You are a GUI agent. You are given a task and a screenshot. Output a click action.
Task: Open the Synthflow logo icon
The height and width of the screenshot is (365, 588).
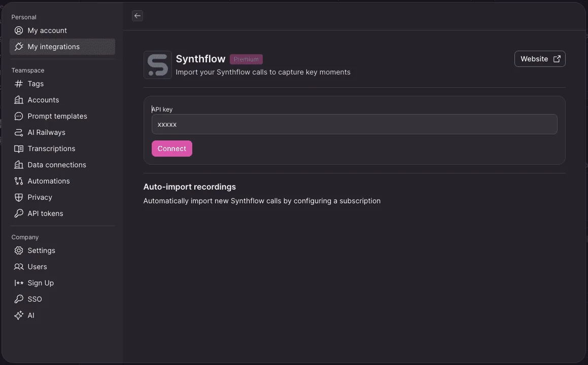(157, 65)
